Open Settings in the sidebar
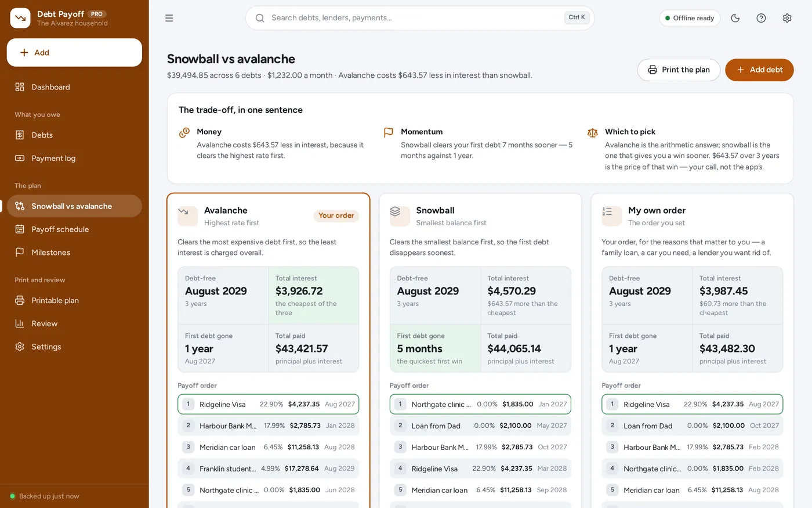812x508 pixels. 74,347
